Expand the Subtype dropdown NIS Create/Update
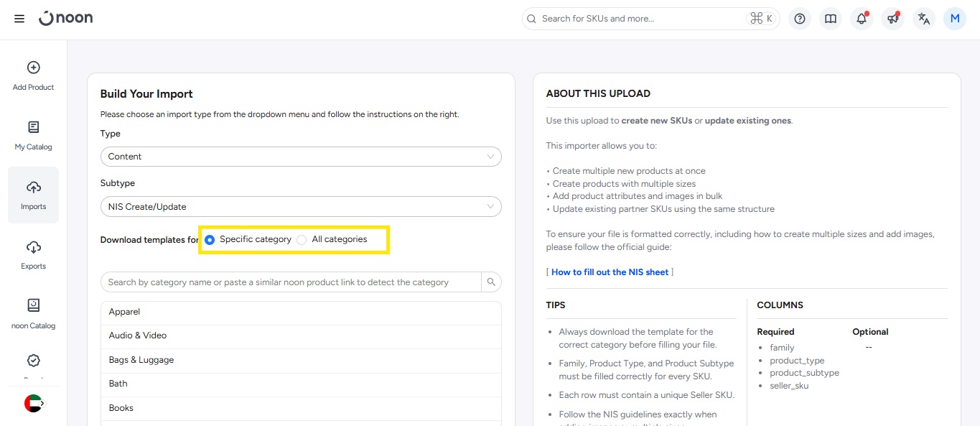The height and width of the screenshot is (426, 980). 301,207
